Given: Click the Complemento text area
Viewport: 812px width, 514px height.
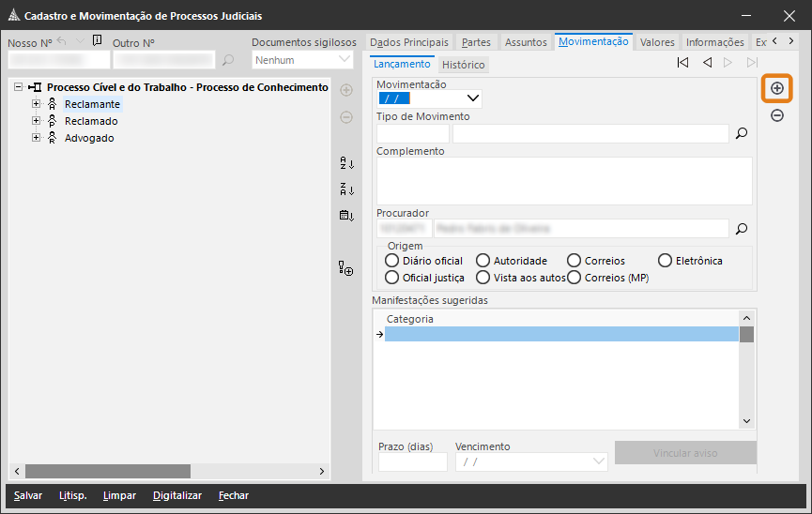Looking at the screenshot, I should coord(564,180).
